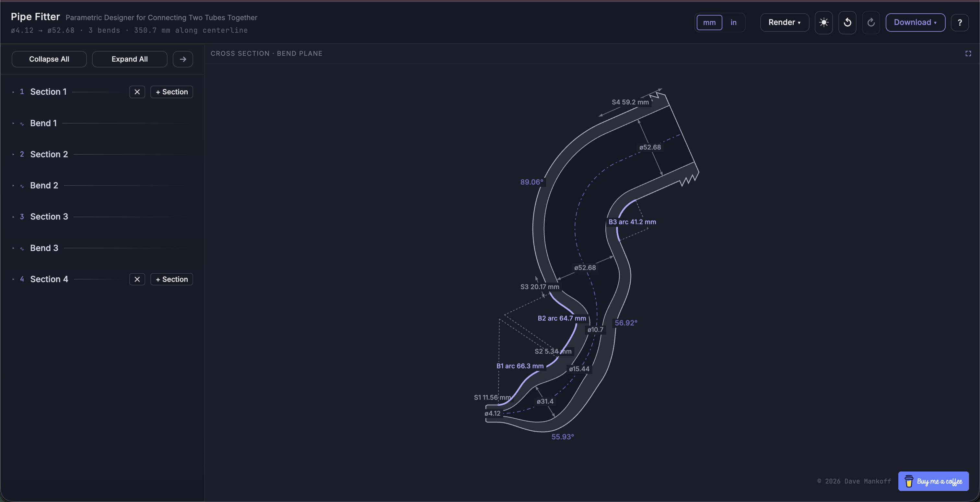Click the undo arrow icon
Image resolution: width=980 pixels, height=502 pixels.
(x=847, y=22)
